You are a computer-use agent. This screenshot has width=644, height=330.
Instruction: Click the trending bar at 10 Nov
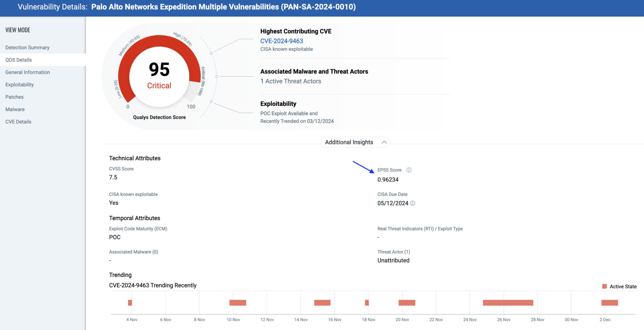coord(238,302)
